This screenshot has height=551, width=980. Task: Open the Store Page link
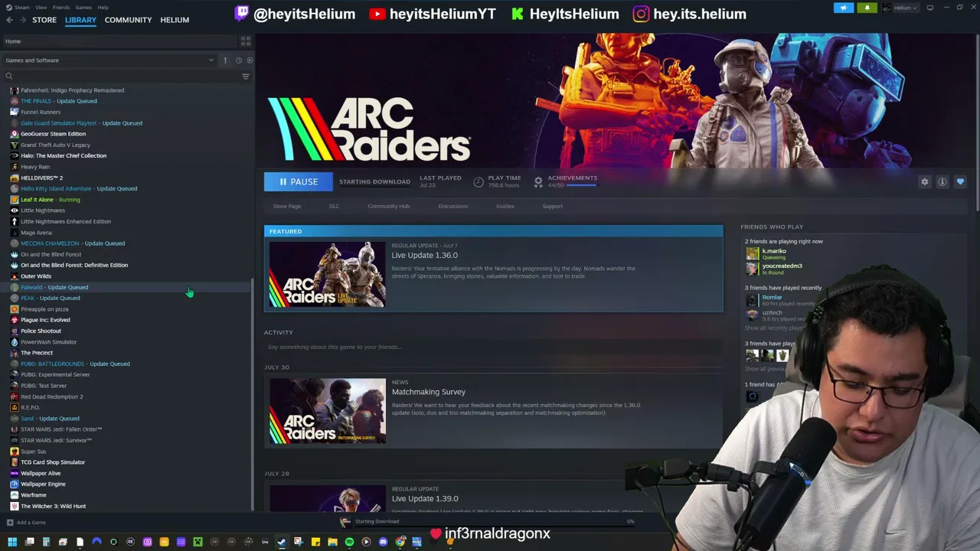click(x=287, y=207)
